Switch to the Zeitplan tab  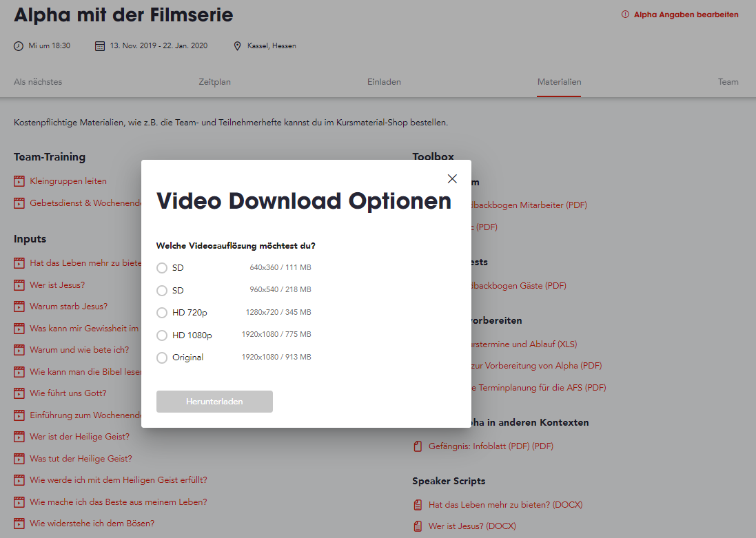coord(214,82)
